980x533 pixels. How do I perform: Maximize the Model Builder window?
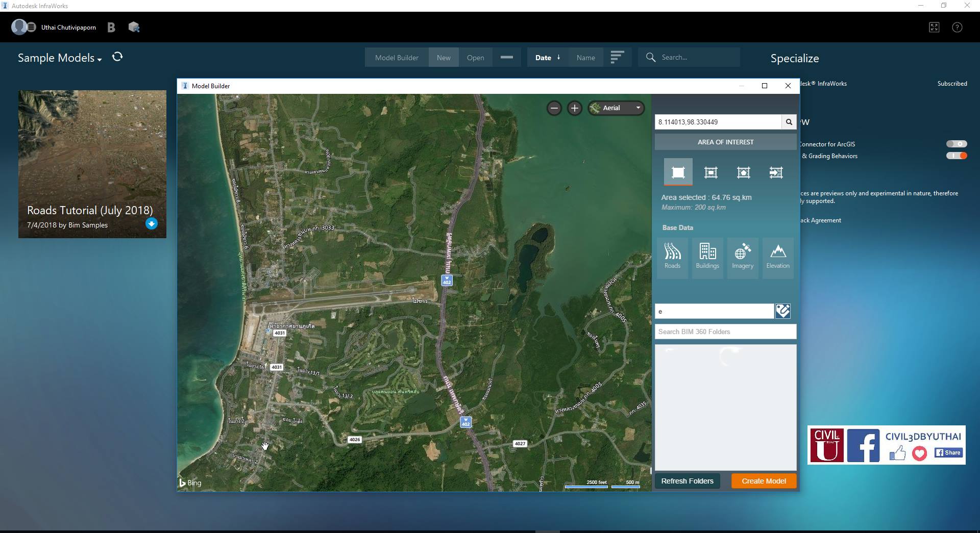pos(765,86)
